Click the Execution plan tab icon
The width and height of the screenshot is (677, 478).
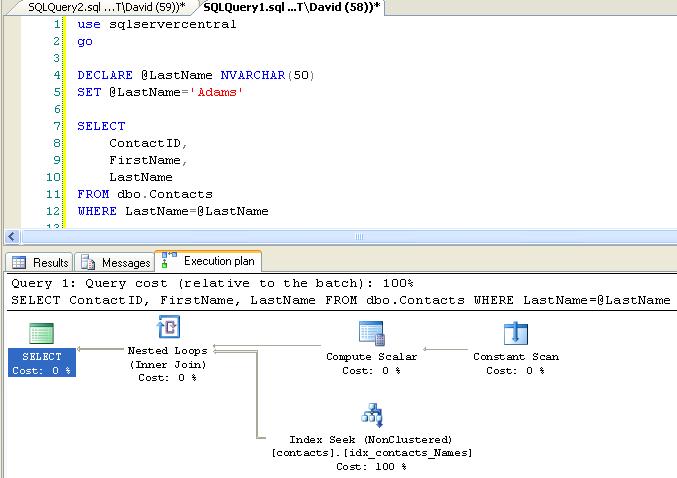pos(169,260)
